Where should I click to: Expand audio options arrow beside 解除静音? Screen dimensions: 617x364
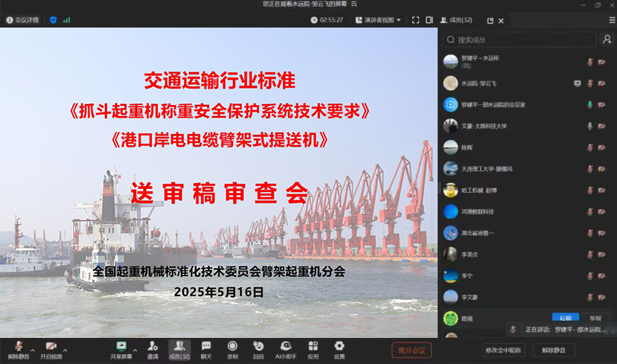[x=33, y=349]
